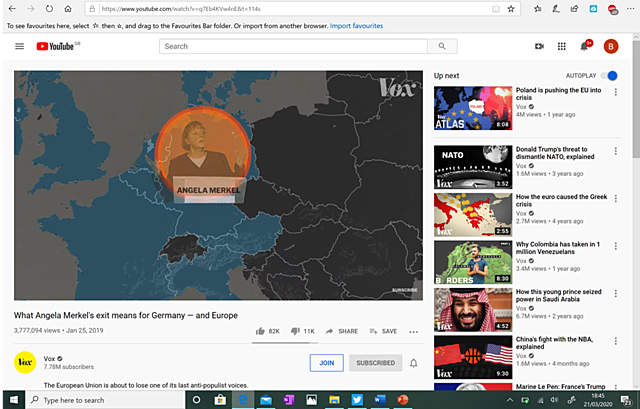
Task: Click in the YouTube search field
Action: point(293,46)
